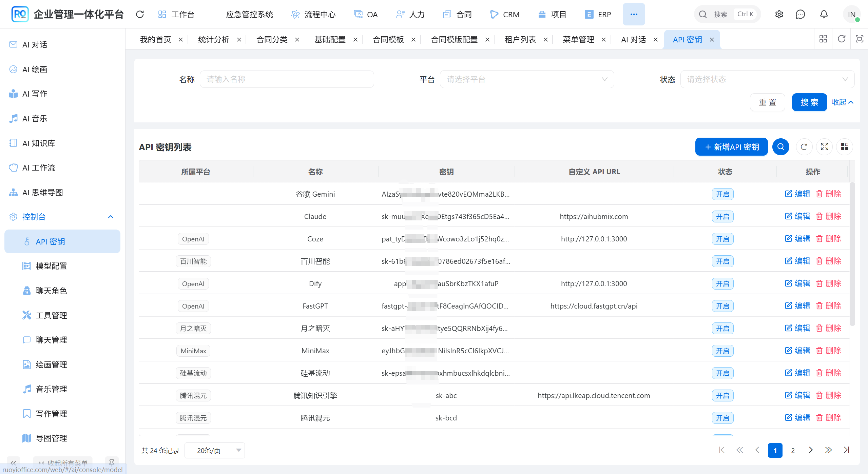The width and height of the screenshot is (868, 474).
Task: Open the column settings icon
Action: click(x=845, y=147)
